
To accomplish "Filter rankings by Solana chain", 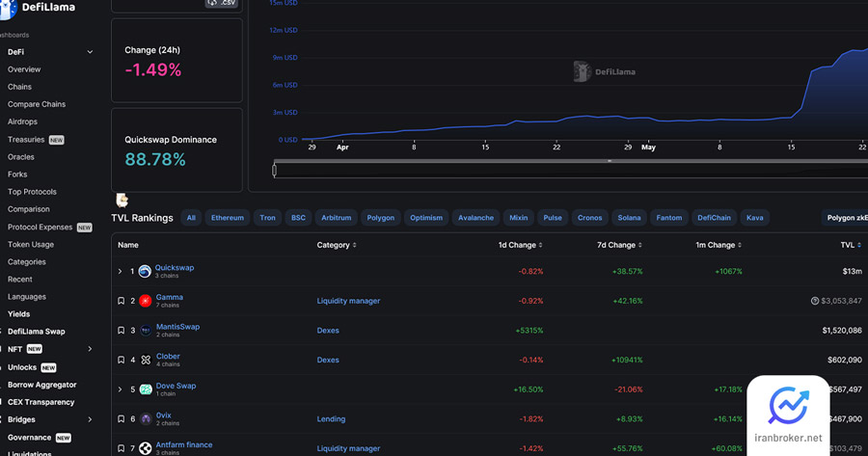I will click(629, 218).
